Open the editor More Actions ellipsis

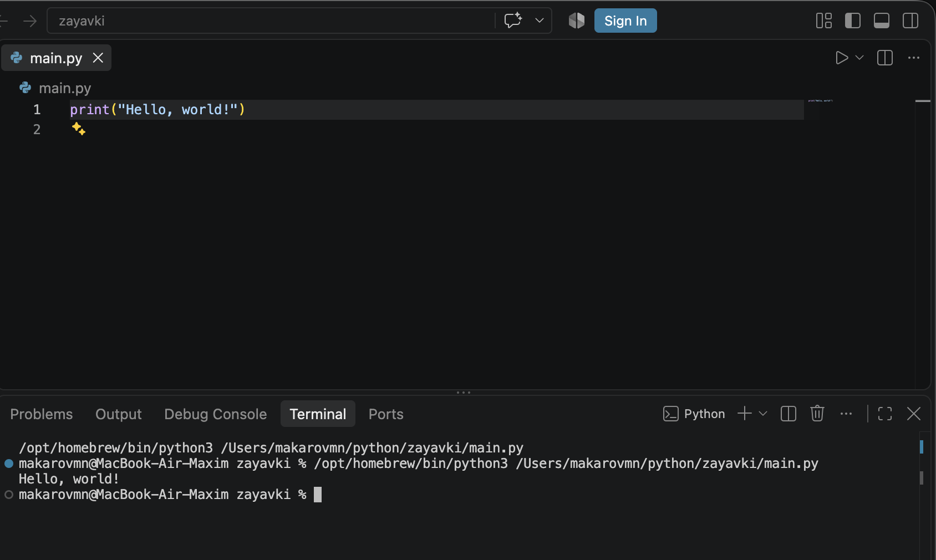914,58
